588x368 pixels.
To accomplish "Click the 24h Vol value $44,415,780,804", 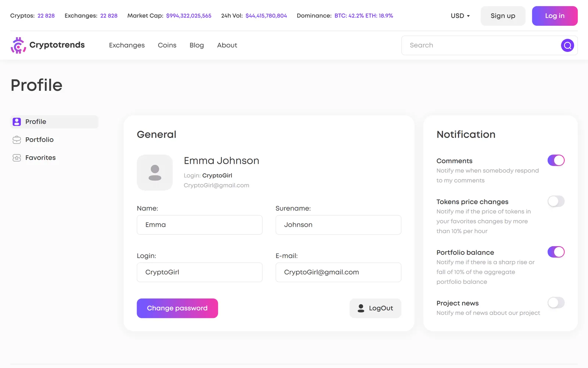I will pyautogui.click(x=266, y=16).
